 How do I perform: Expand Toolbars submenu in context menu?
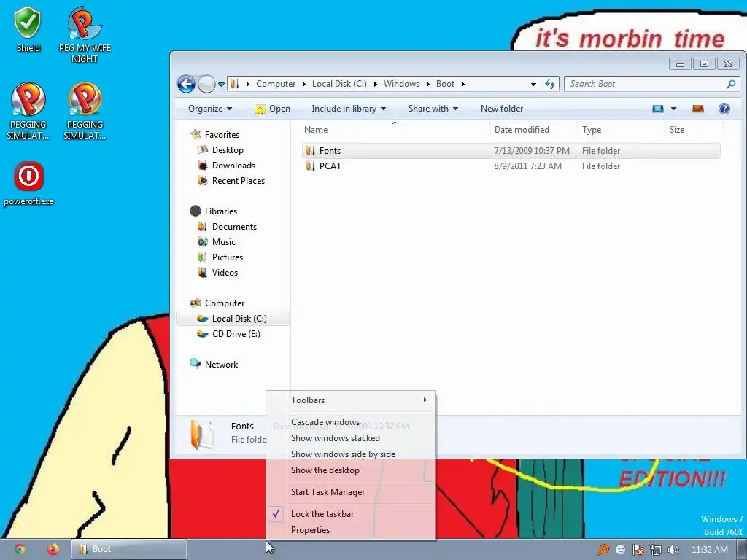[351, 400]
